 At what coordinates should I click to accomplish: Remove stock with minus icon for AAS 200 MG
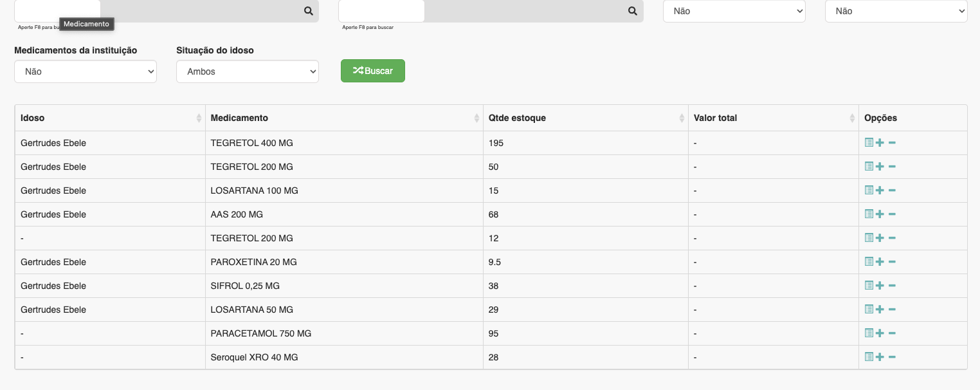(x=892, y=214)
